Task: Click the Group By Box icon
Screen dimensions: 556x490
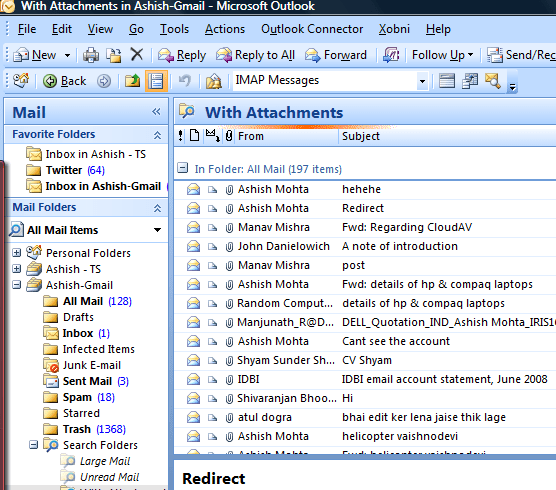Action: [x=446, y=81]
